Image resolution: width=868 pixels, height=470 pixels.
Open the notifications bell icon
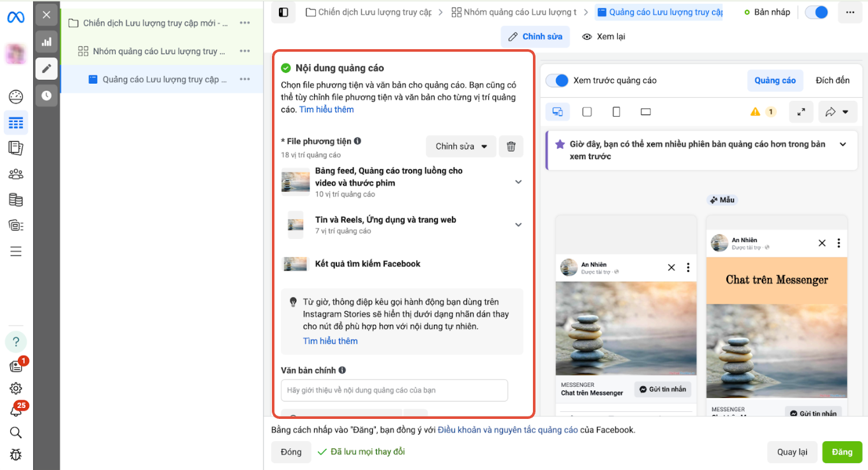tap(16, 411)
